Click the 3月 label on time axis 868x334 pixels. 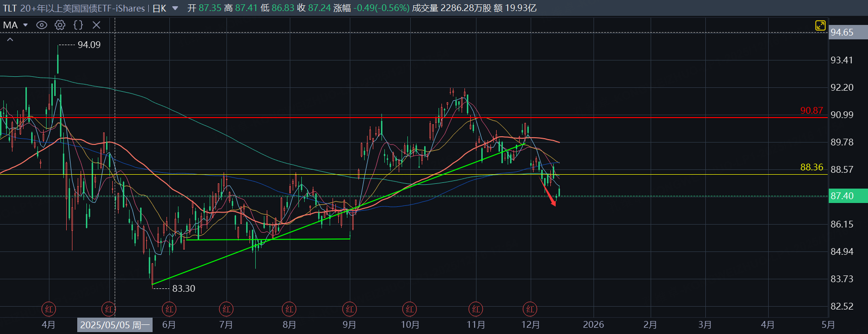pyautogui.click(x=705, y=325)
